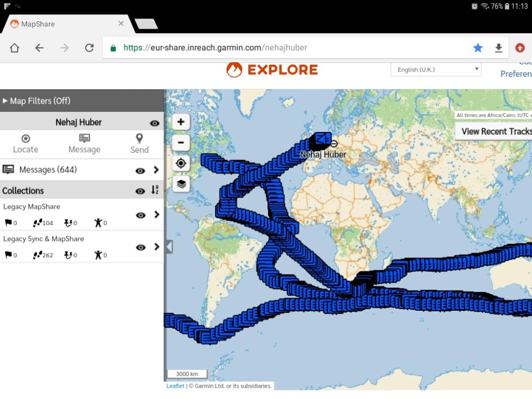532x399 pixels.
Task: Click the Send location button
Action: (139, 144)
